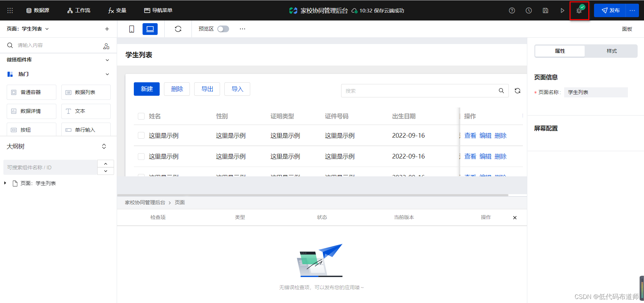The width and height of the screenshot is (644, 303).
Task: Click 家校协同管理后台 breadcrumb
Action: click(145, 203)
